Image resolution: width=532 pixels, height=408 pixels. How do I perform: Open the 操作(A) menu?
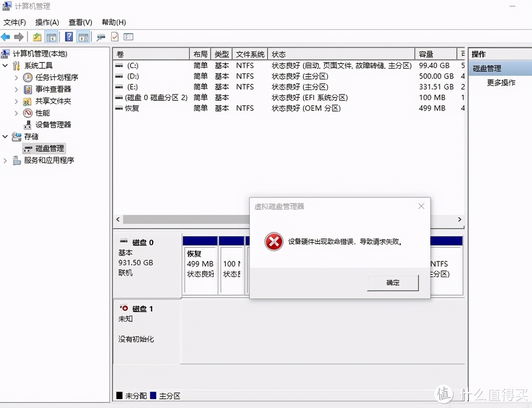coord(47,22)
